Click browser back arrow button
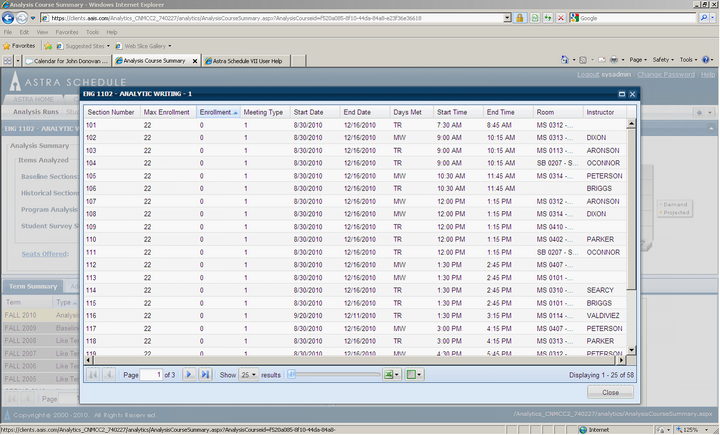This screenshot has height=435, width=720. (9, 18)
